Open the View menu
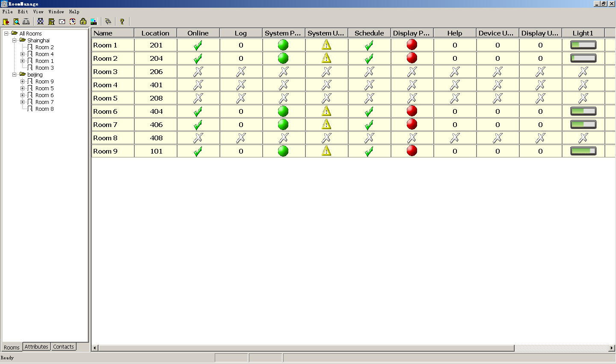The width and height of the screenshot is (616, 364). [x=38, y=12]
